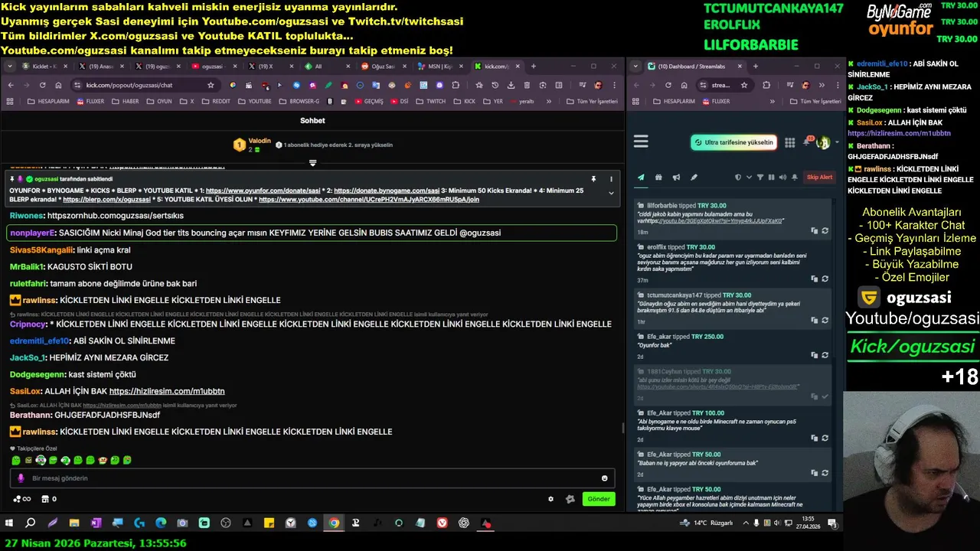Open tab search dropdown in kick window
Image resolution: width=980 pixels, height=551 pixels.
coord(10,67)
